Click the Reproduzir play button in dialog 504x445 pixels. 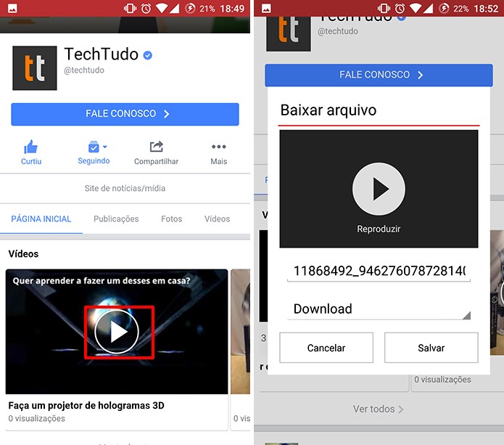(x=379, y=189)
